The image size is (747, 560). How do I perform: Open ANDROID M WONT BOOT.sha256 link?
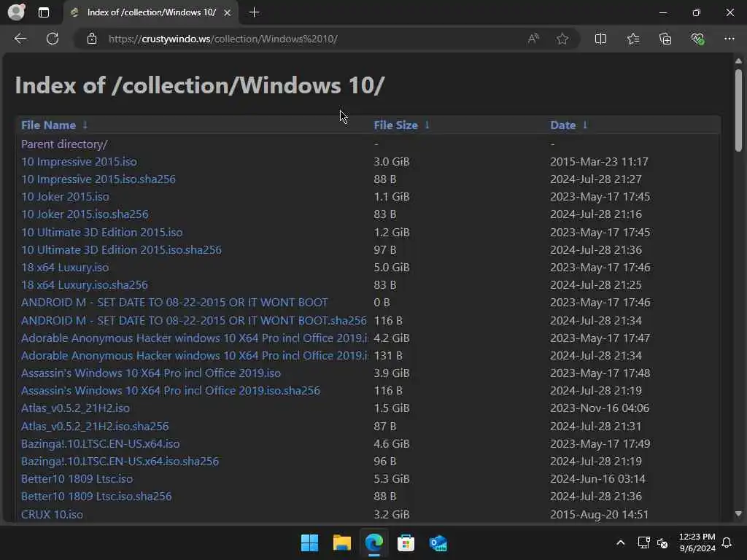194,321
